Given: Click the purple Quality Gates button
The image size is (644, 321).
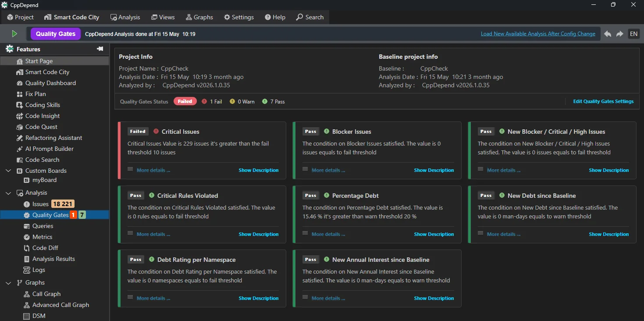Looking at the screenshot, I should click(x=56, y=34).
